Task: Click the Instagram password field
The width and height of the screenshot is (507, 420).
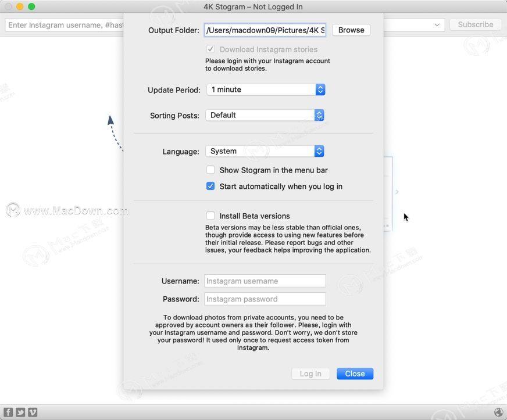Action: pos(265,299)
